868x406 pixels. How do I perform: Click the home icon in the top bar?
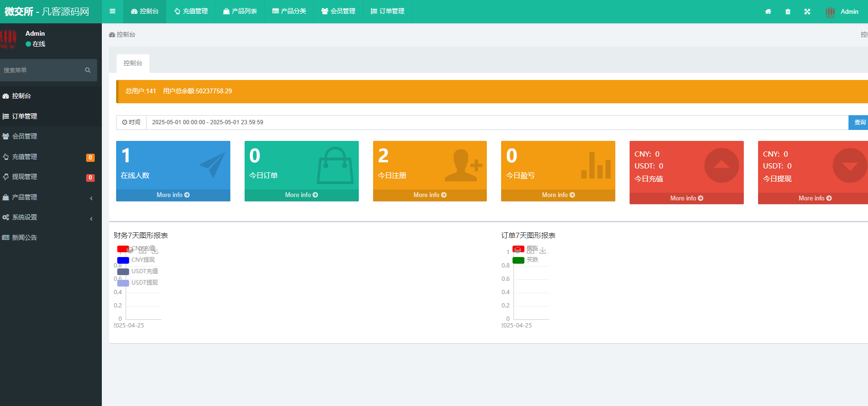coord(768,11)
